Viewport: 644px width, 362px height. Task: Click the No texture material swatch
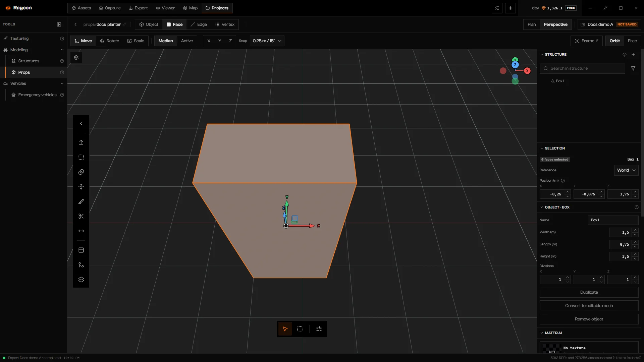tap(551, 349)
